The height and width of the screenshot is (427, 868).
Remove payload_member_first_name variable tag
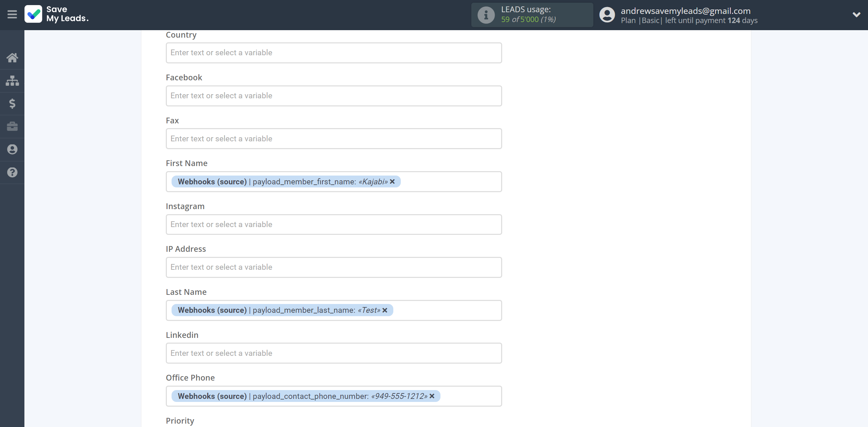(392, 182)
